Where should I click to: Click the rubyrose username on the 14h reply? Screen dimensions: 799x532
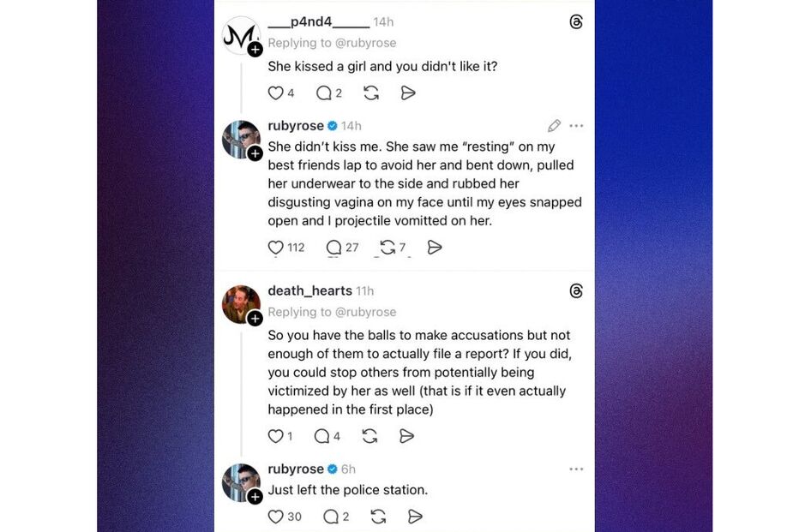pyautogui.click(x=295, y=126)
